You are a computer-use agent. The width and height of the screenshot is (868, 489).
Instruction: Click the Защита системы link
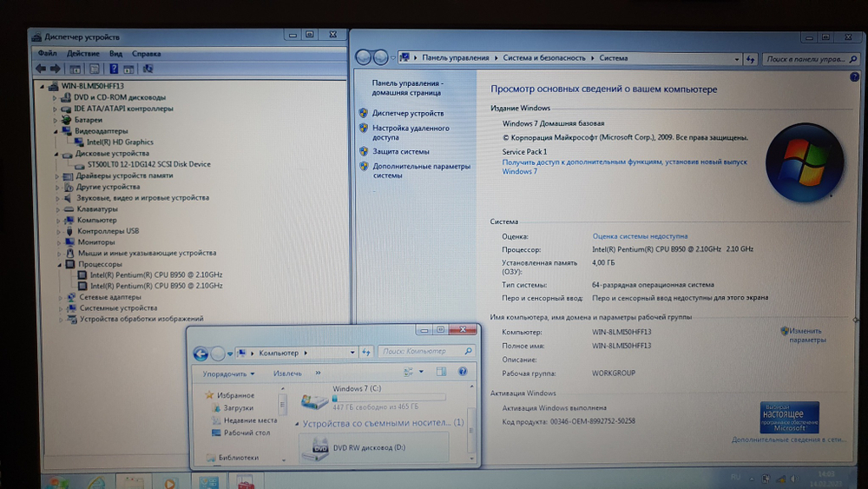coord(401,151)
